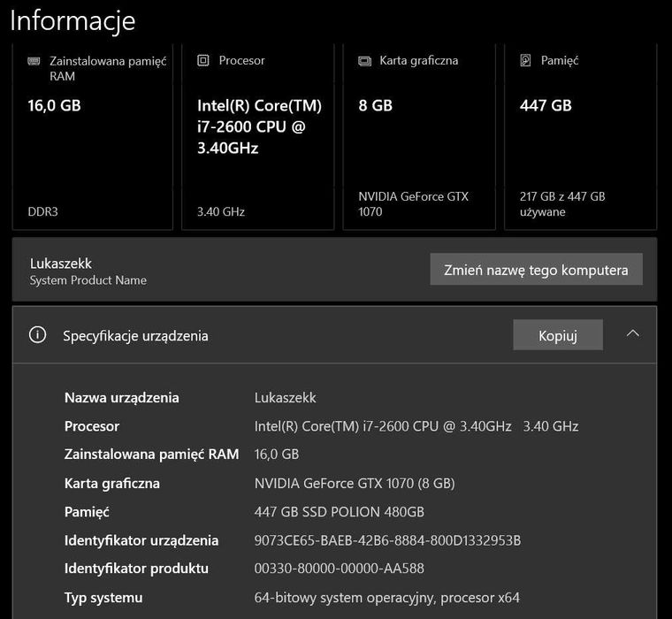Click the Identyfikator urządzenia value
672x619 pixels.
[x=387, y=540]
